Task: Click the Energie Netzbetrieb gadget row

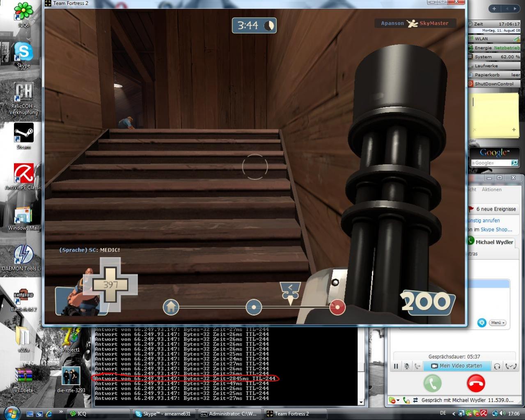Action: click(x=494, y=48)
